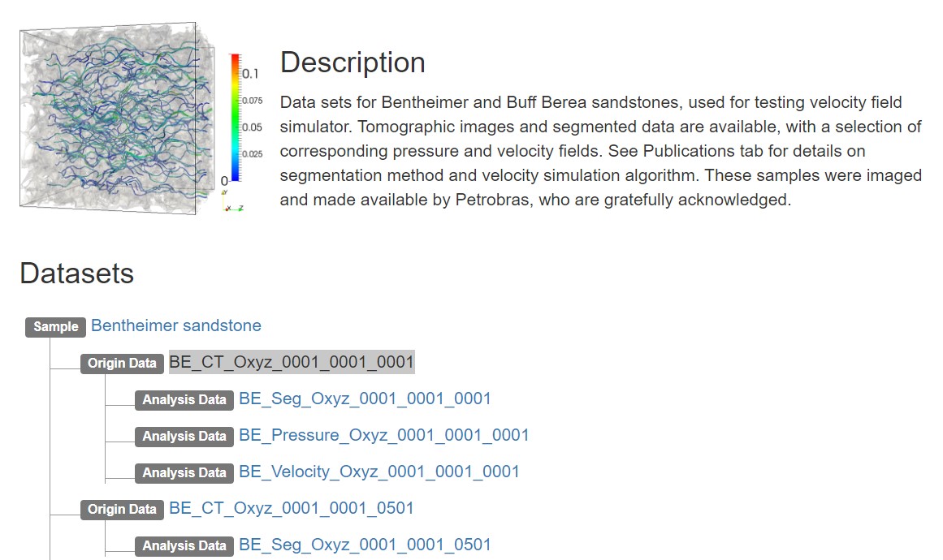943x560 pixels.
Task: Click Analysis Data badge beside BE_Seg_Oxyz_0001_0001_0501
Action: (x=184, y=546)
